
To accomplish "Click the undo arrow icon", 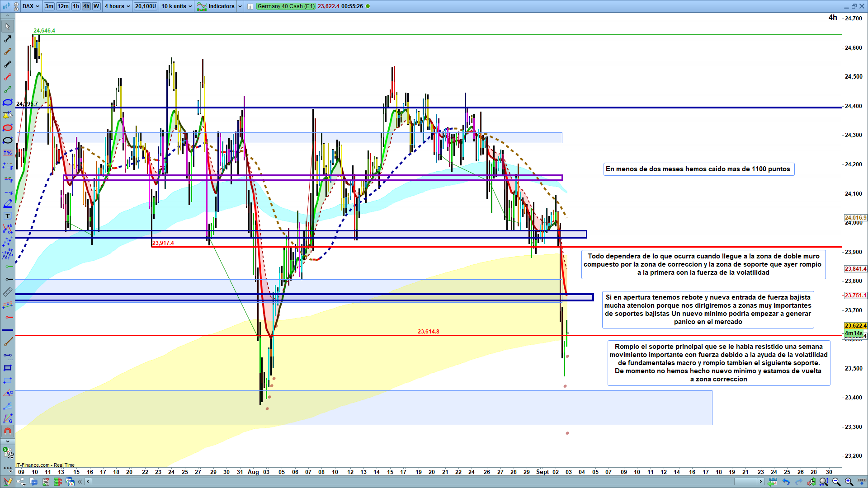I will 786,482.
